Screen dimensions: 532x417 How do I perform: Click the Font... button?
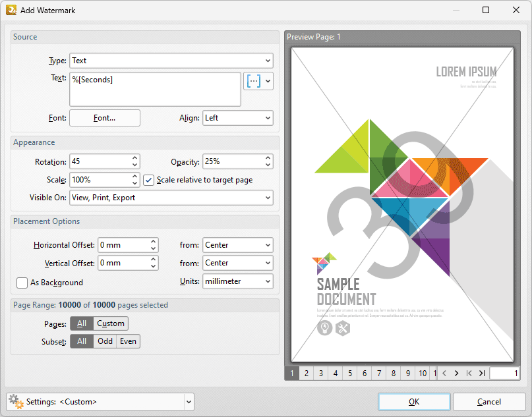105,118
